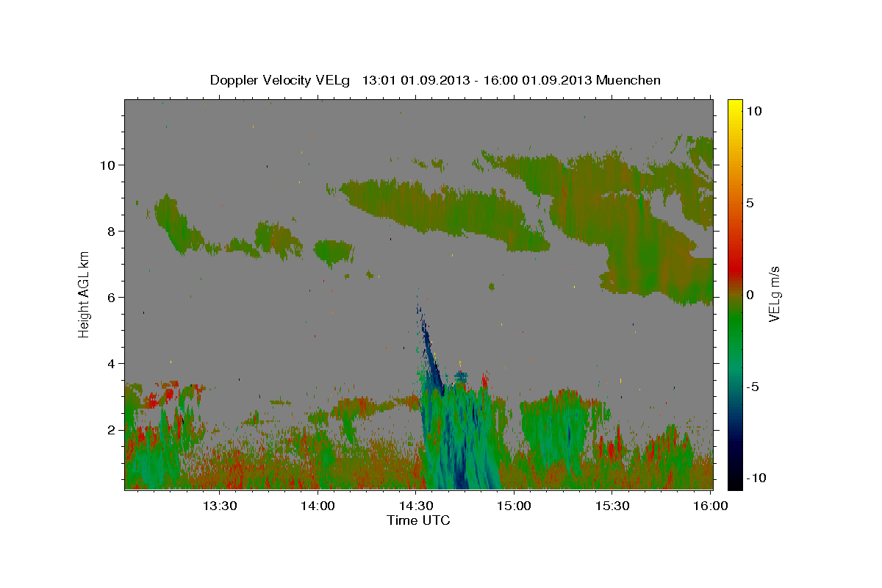This screenshot has height=588, width=882.
Task: Click the 'VELg m/s' colorbar title
Action: point(775,295)
